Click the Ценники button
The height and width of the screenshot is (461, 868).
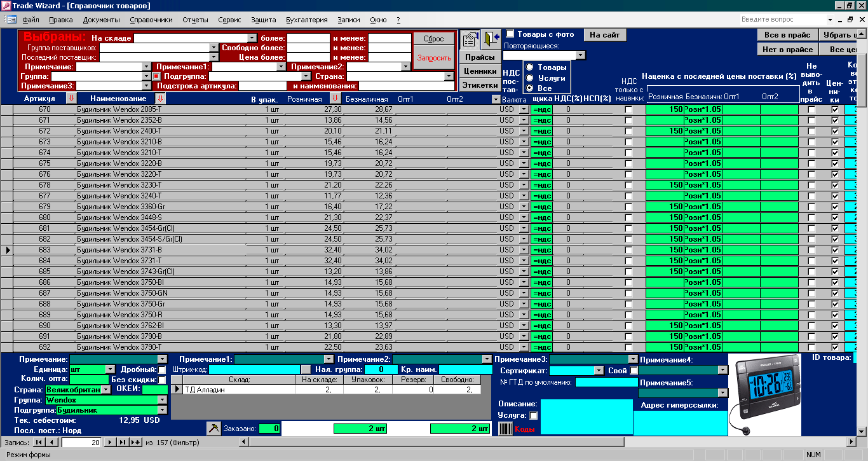coord(480,71)
